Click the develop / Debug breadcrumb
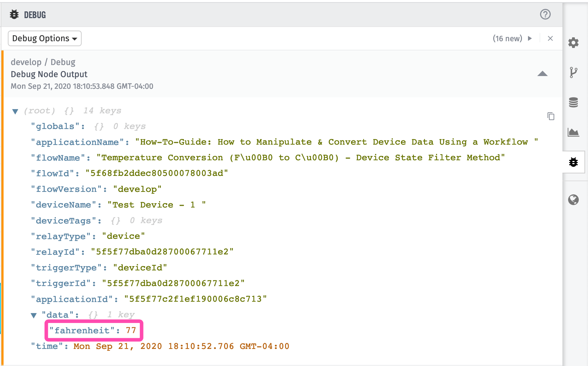The image size is (588, 366). click(x=43, y=62)
